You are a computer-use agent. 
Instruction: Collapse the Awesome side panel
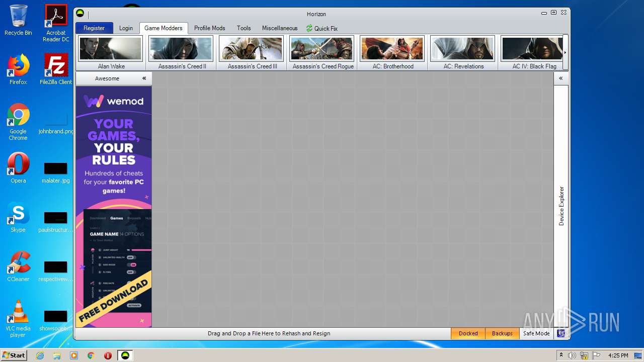pos(144,78)
